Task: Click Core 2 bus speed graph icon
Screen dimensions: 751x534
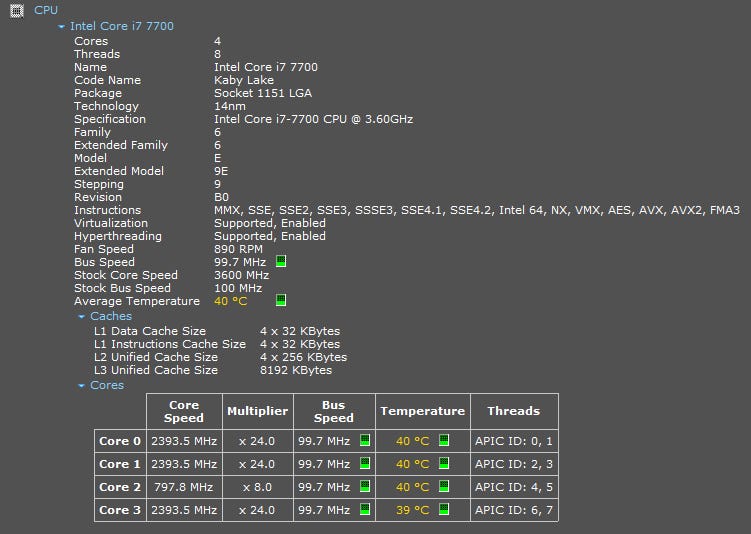Action: tap(365, 486)
